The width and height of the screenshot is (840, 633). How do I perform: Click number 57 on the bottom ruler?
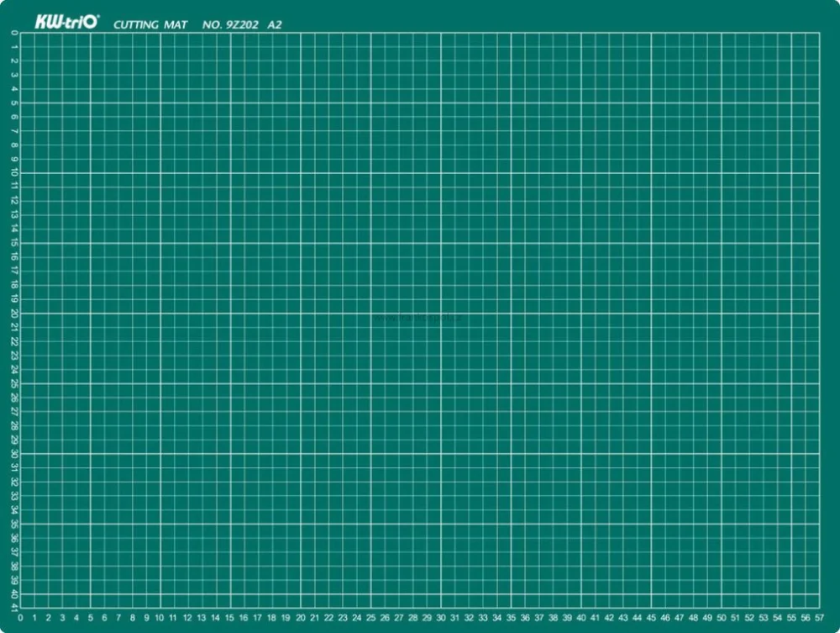pos(819,618)
